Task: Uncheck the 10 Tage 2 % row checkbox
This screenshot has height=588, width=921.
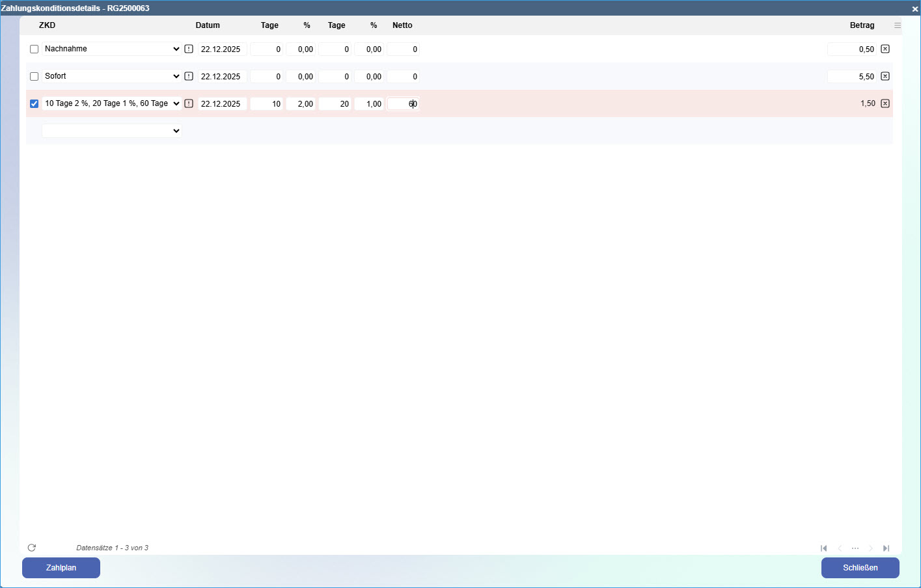Action: point(34,104)
